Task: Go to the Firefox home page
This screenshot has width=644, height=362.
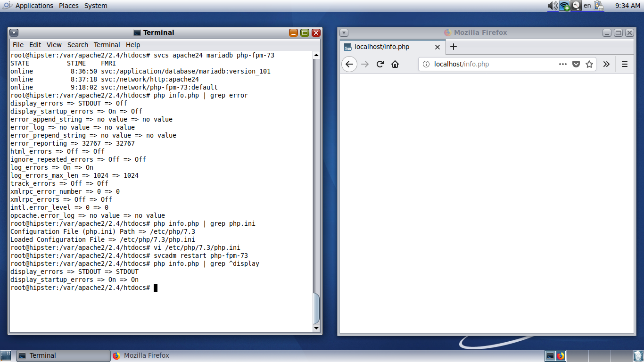Action: click(395, 64)
